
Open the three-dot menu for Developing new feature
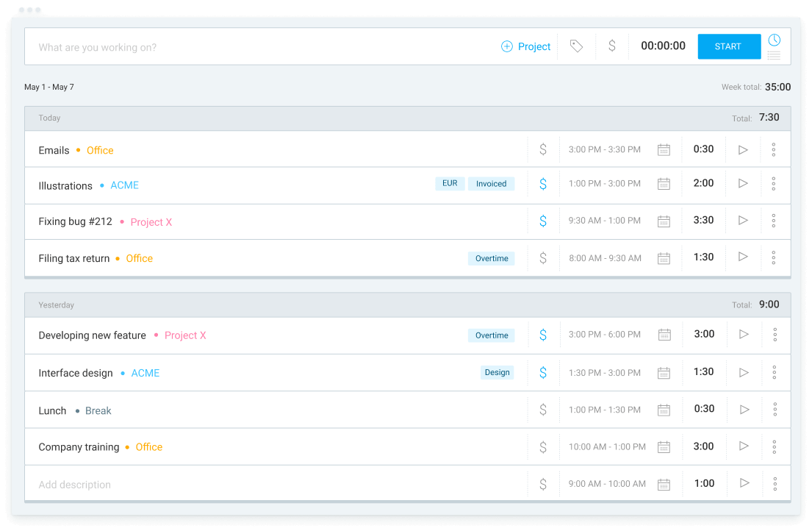click(774, 334)
